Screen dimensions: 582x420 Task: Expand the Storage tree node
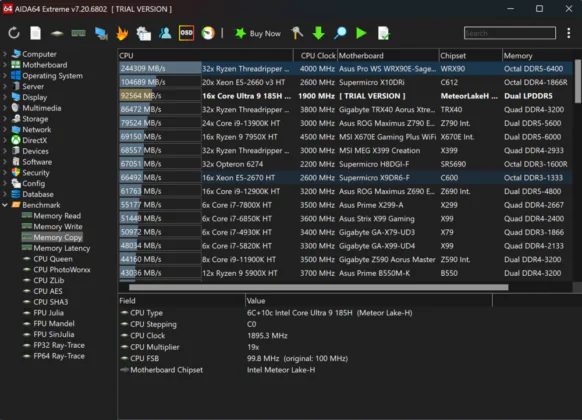(x=5, y=119)
